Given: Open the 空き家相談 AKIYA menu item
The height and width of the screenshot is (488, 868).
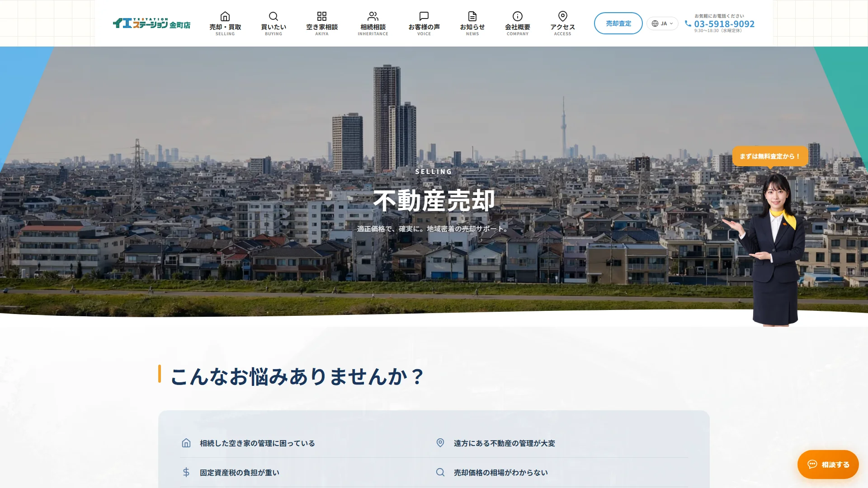Looking at the screenshot, I should tap(322, 23).
